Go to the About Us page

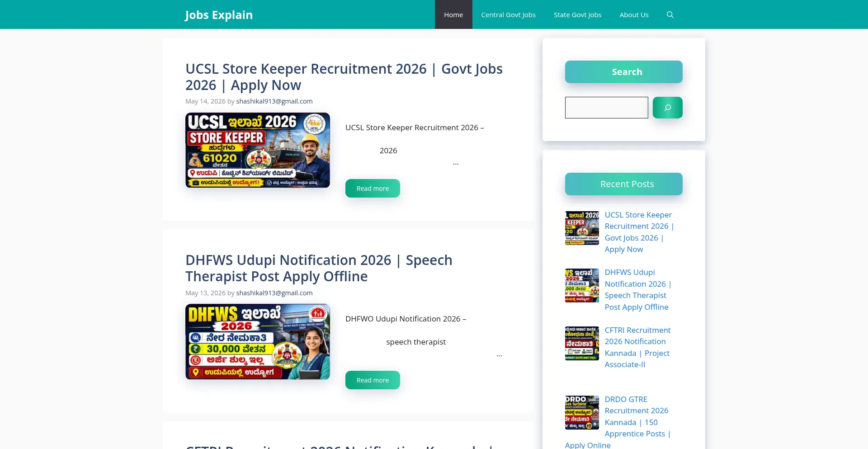[x=634, y=14]
